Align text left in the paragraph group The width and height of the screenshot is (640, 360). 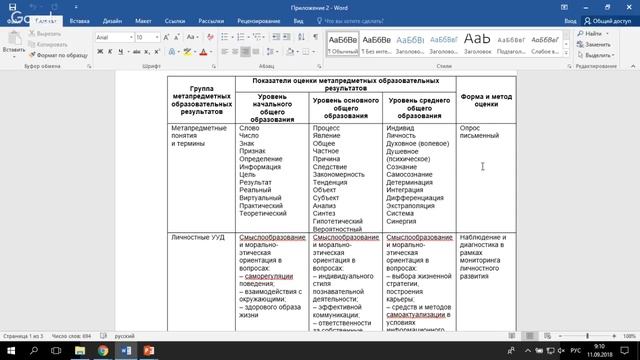224,52
